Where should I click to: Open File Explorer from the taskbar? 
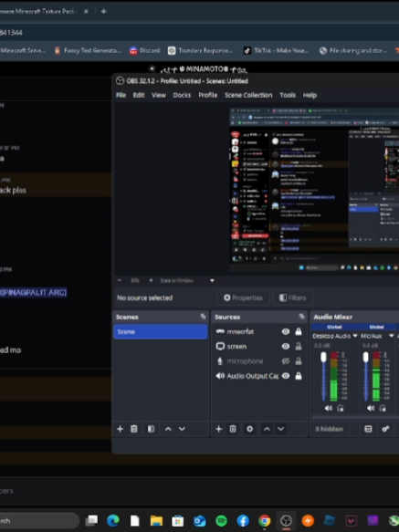[156, 520]
